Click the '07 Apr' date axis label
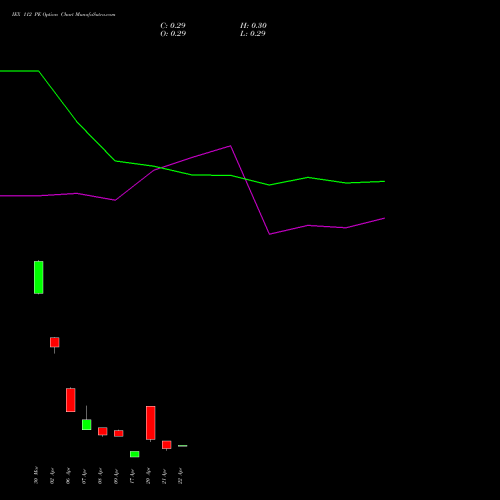This screenshot has height=500, width=500. point(84,476)
